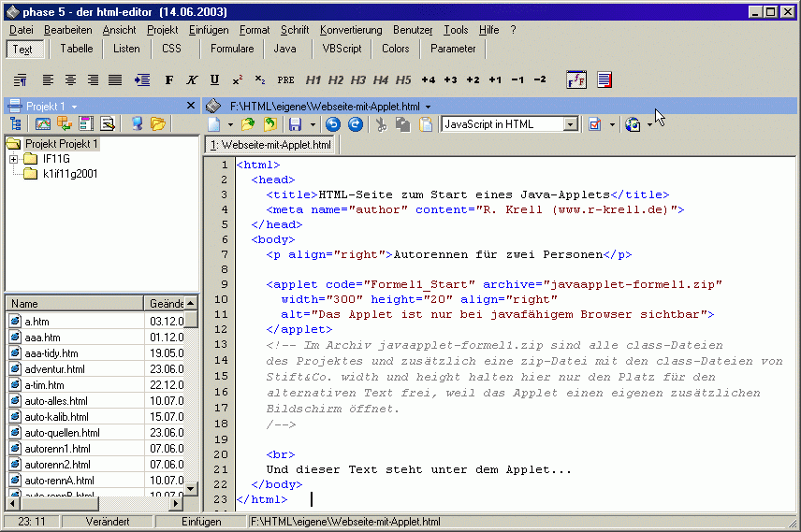This screenshot has height=532, width=801.
Task: Insert superscript using the x² icon
Action: coord(238,80)
